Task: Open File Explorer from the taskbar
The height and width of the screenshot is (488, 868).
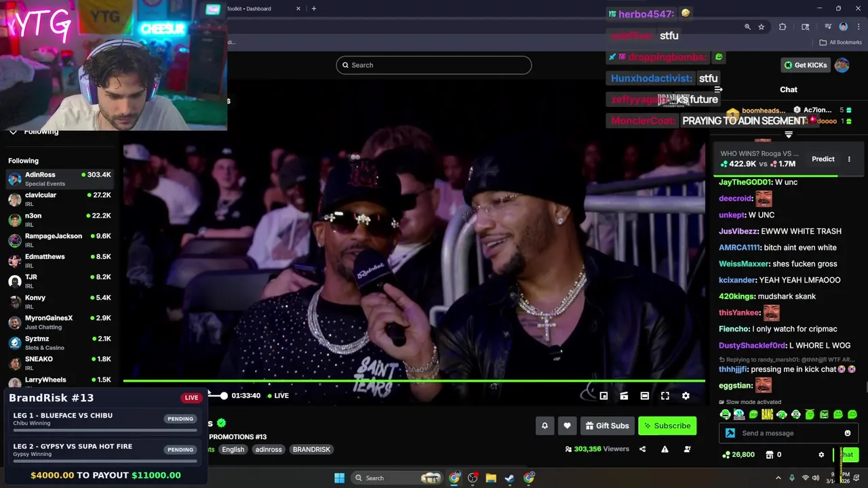Action: pyautogui.click(x=491, y=478)
